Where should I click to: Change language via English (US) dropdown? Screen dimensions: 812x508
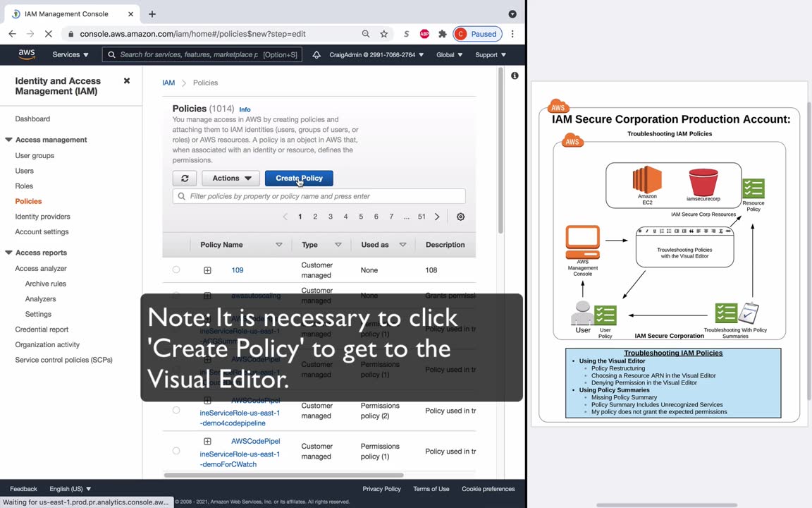70,489
